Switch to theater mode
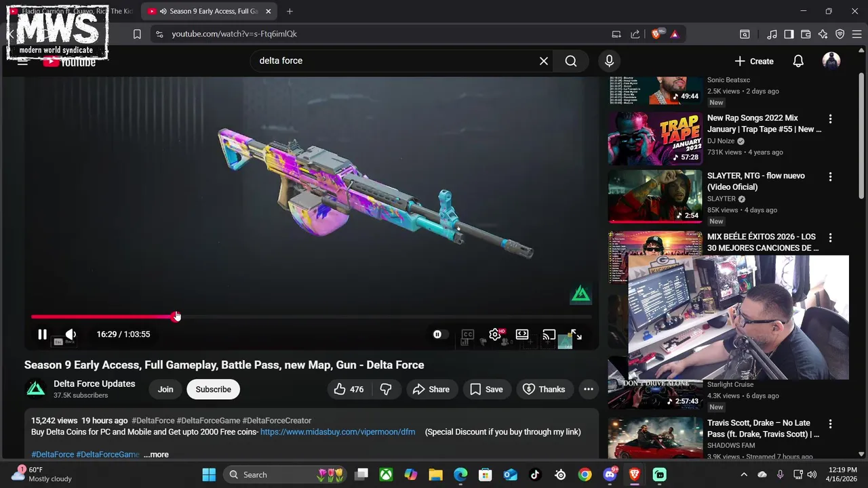The height and width of the screenshot is (488, 868). [x=522, y=334]
